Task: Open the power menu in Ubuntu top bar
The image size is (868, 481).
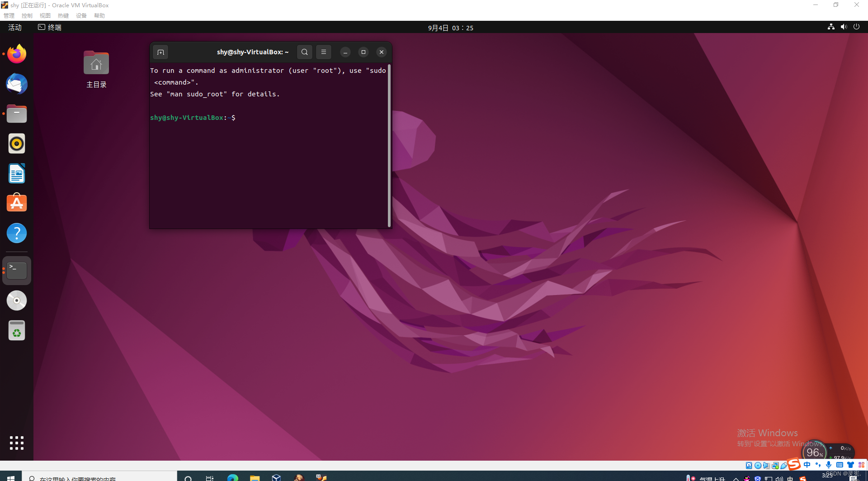Action: tap(856, 27)
